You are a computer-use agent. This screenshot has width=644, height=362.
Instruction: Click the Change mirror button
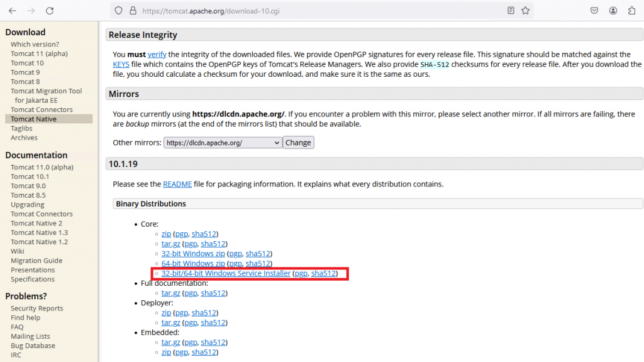click(298, 143)
